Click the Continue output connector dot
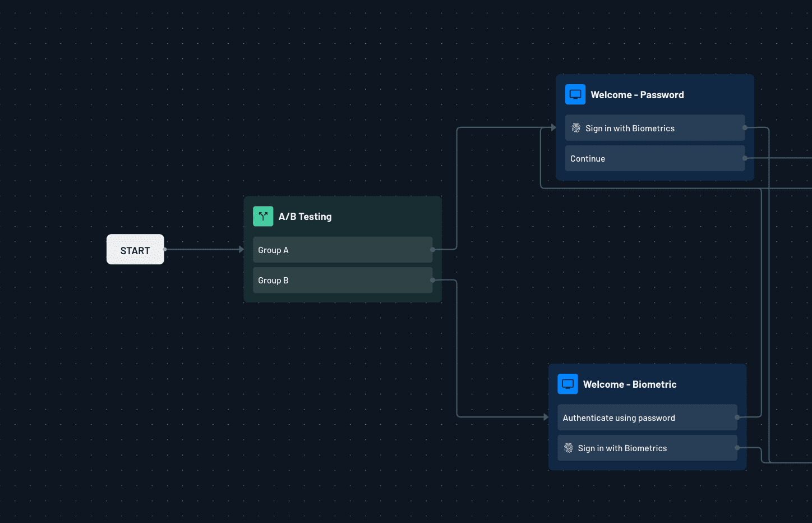812x523 pixels. 745,158
